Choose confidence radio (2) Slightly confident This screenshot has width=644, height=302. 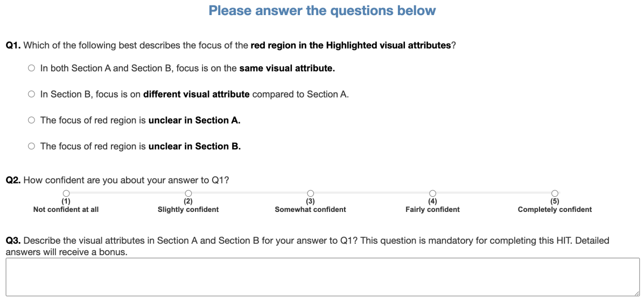(188, 193)
